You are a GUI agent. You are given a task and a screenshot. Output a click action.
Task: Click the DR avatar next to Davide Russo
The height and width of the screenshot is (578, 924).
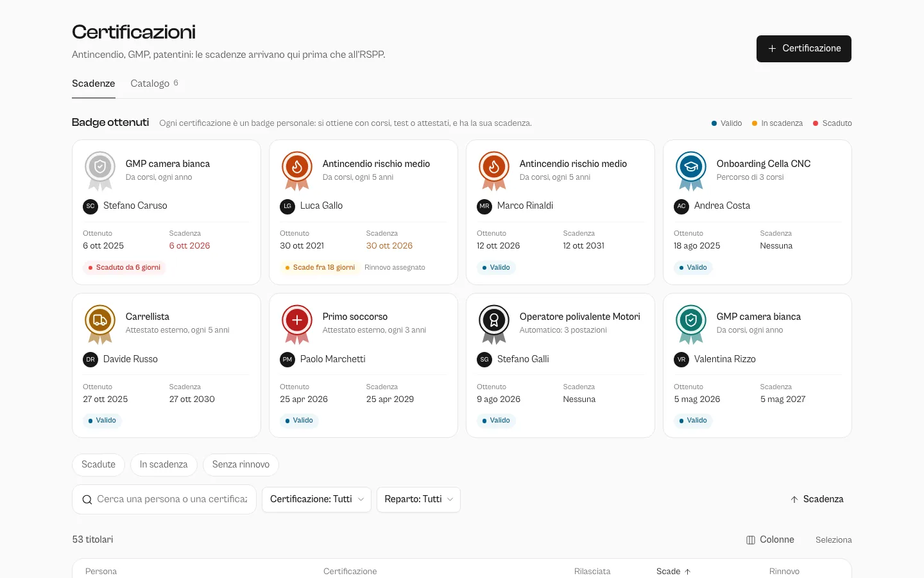click(90, 360)
